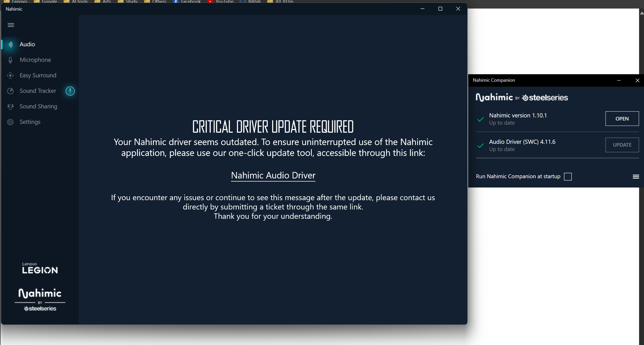644x345 pixels.
Task: Switch to the Easy Surround section
Action: point(38,76)
